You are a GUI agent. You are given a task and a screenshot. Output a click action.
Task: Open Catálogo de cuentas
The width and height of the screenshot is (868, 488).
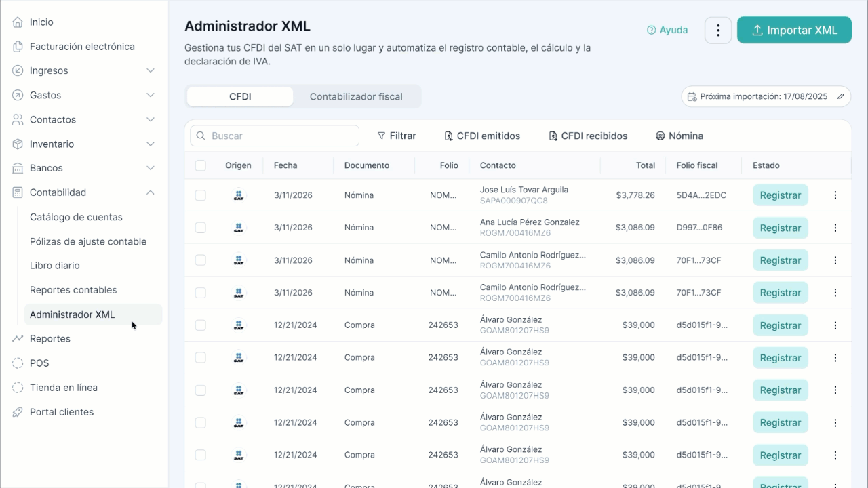pyautogui.click(x=76, y=217)
